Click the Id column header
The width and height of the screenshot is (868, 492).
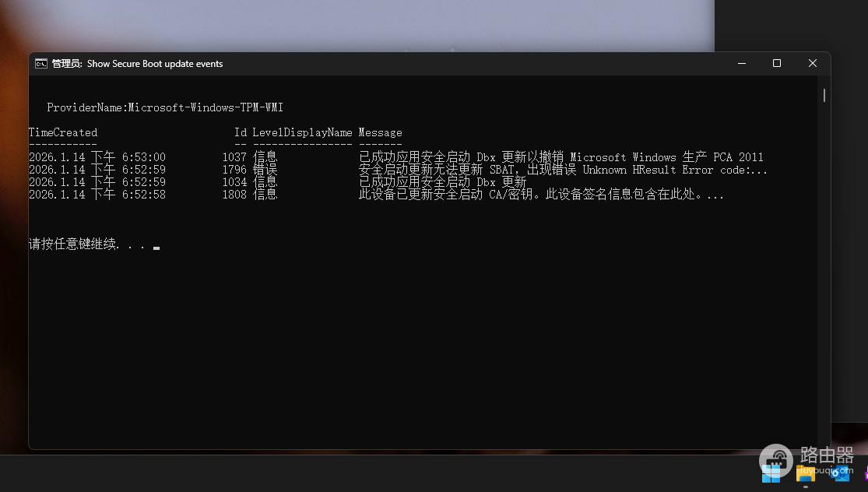[x=241, y=132]
